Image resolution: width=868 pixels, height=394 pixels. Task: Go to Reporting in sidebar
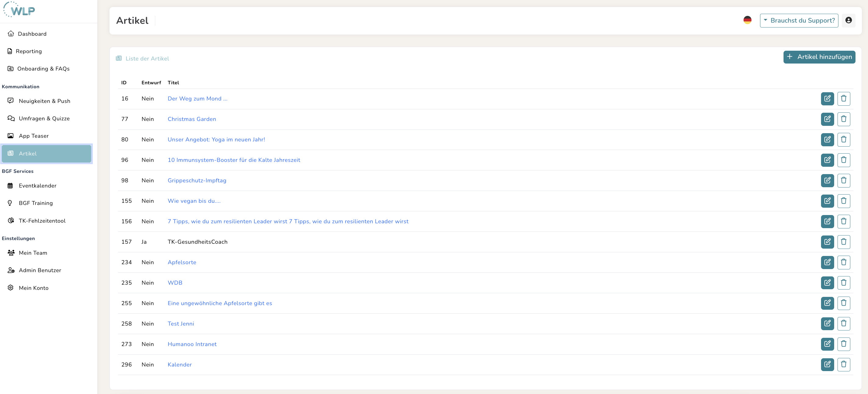(29, 51)
